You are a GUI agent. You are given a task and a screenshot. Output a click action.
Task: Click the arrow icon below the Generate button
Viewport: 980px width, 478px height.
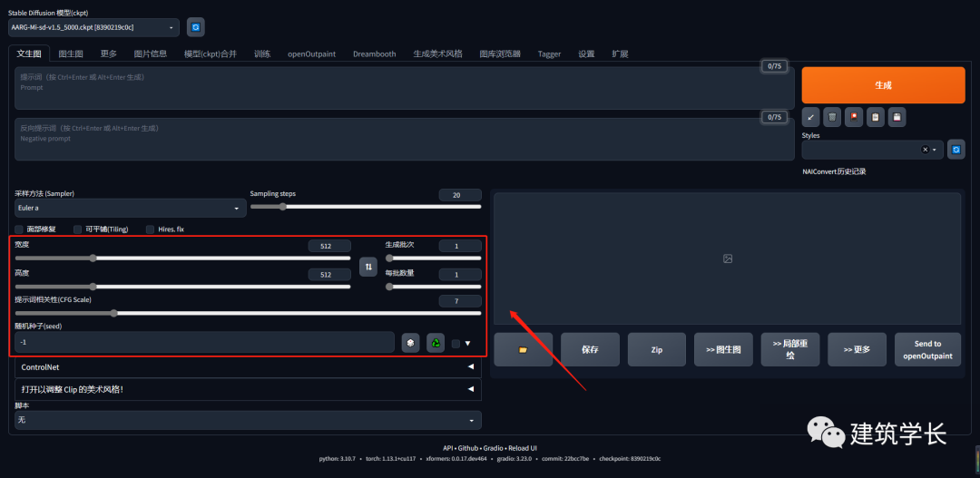coord(810,117)
